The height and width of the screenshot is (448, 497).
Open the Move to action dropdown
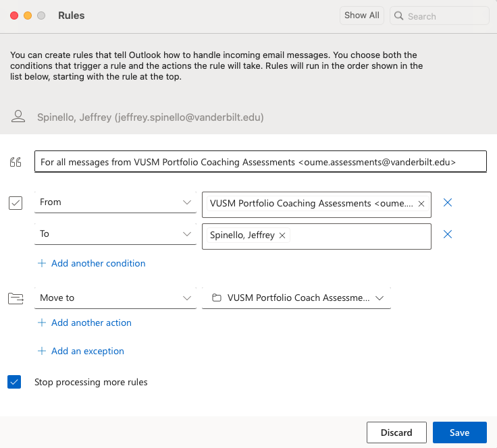tap(115, 298)
